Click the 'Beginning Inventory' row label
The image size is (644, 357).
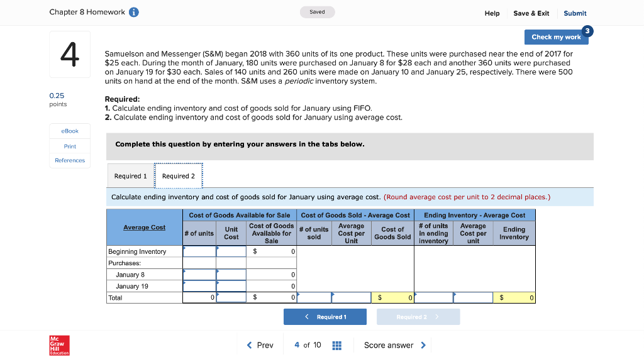pos(137,251)
